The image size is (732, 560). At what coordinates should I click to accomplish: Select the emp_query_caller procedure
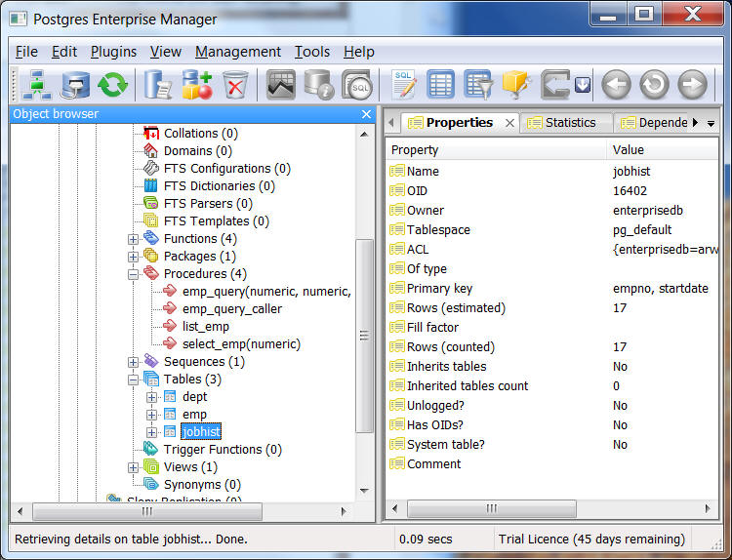click(232, 309)
